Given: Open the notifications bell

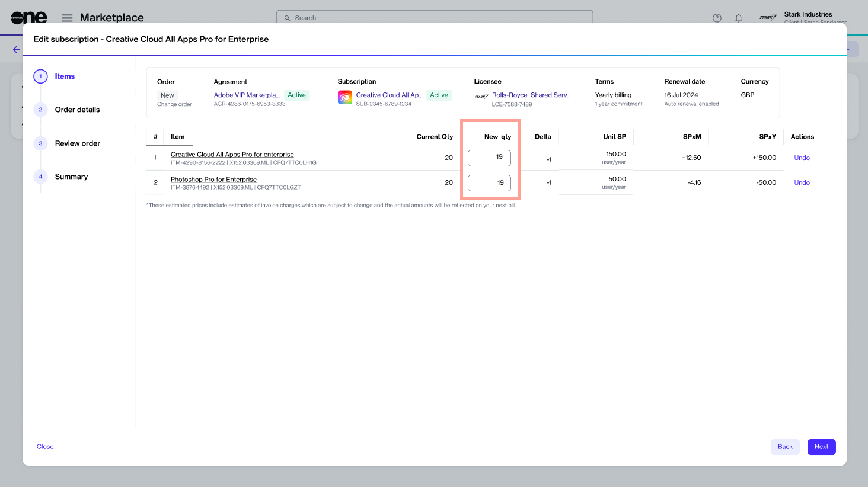Looking at the screenshot, I should click(738, 18).
